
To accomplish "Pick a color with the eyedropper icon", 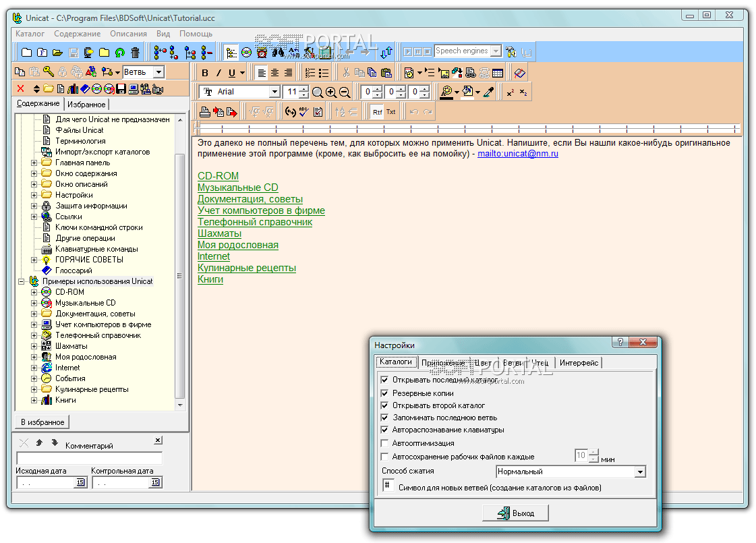I will tap(489, 92).
